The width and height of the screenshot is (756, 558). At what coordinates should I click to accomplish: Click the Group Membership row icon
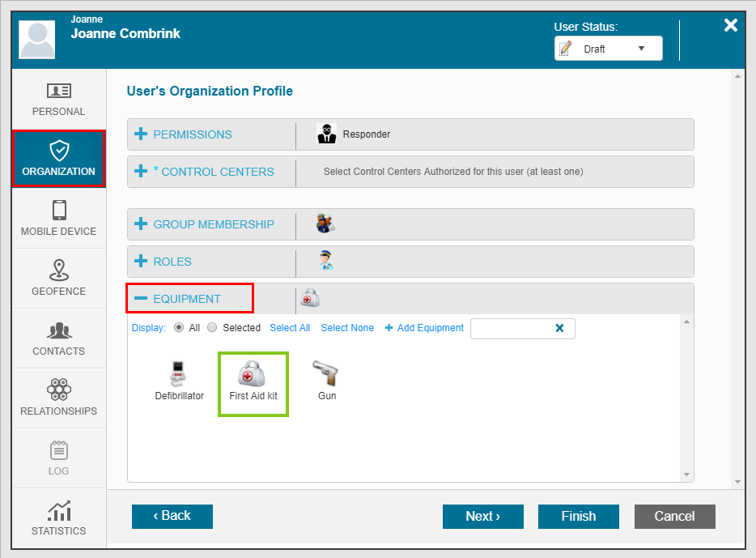(x=325, y=224)
